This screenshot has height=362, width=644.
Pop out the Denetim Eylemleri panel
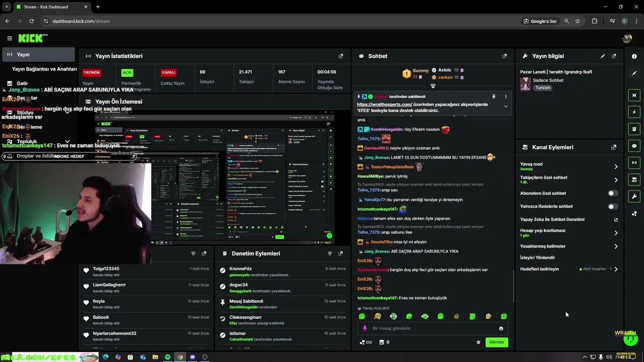tap(341, 253)
